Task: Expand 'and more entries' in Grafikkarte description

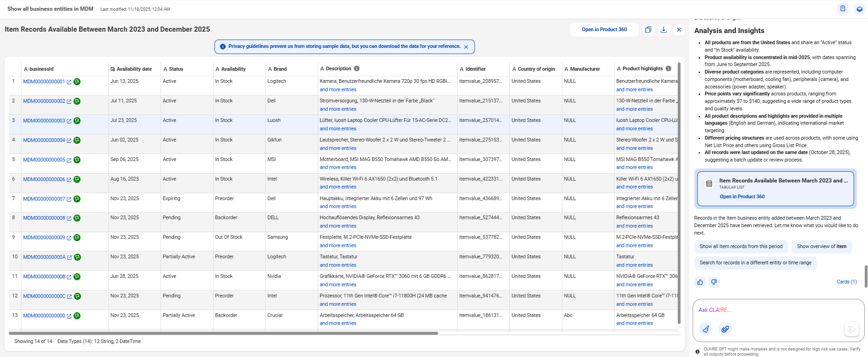Action: (338, 285)
